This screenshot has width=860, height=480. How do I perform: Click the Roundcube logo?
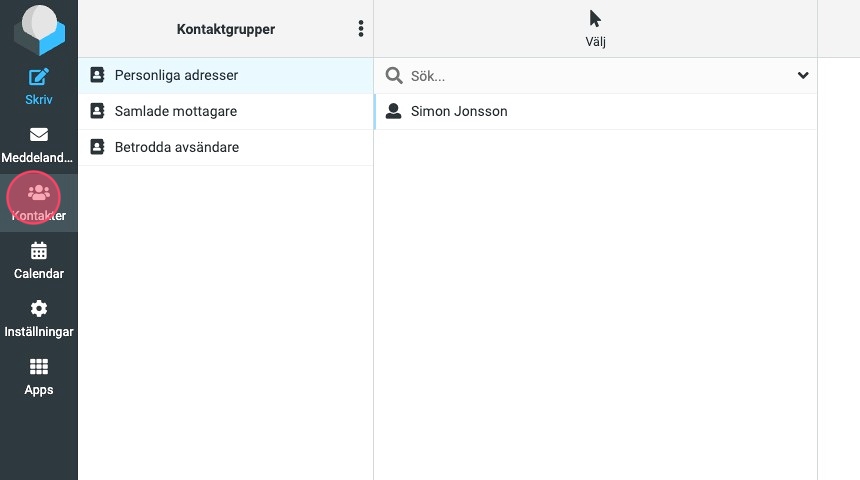point(38,30)
